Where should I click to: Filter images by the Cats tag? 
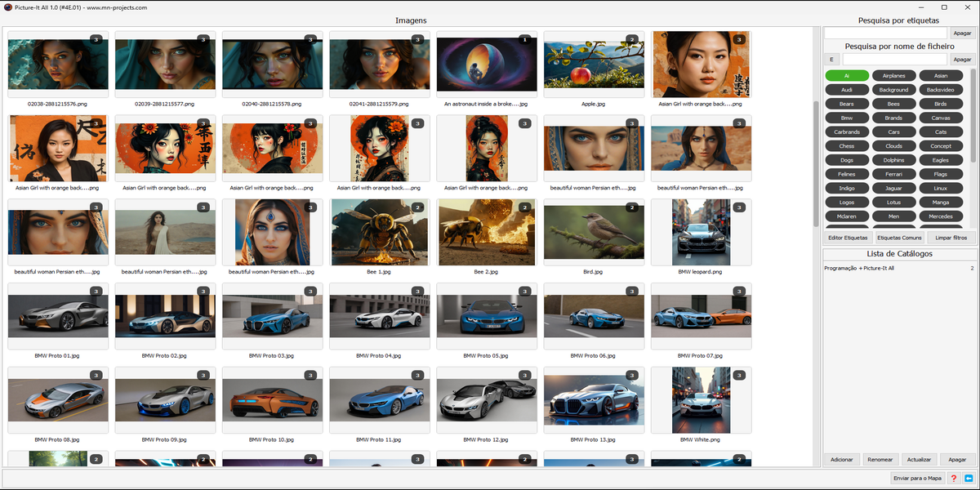tap(941, 131)
